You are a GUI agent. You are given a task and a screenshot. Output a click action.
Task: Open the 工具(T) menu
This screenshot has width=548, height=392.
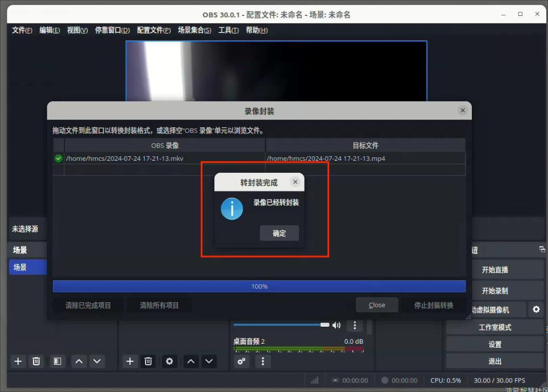pos(229,31)
